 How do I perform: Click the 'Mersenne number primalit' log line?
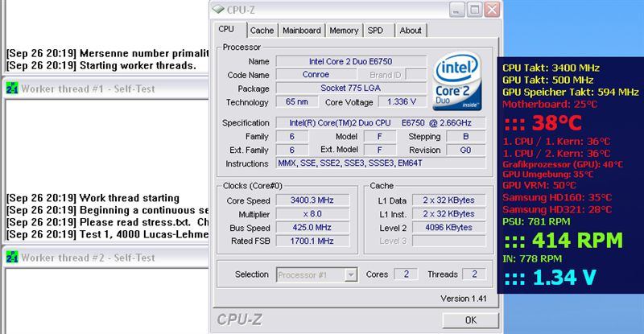[107, 53]
